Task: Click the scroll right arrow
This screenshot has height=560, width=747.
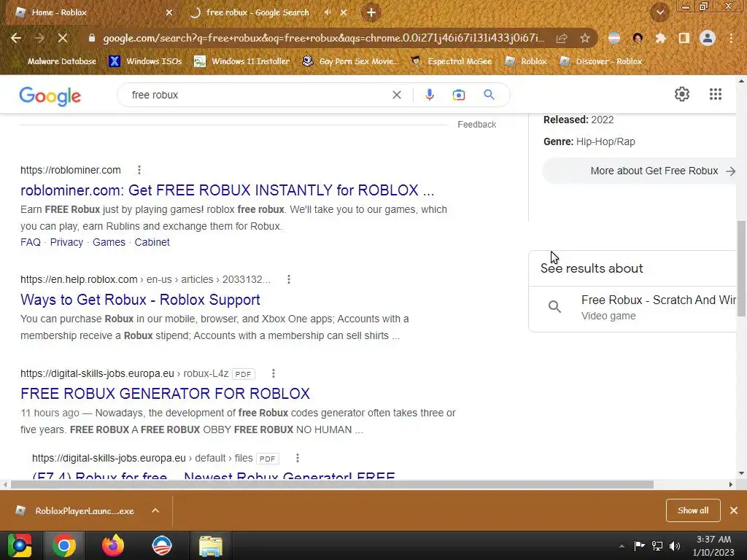Action: coord(730,485)
